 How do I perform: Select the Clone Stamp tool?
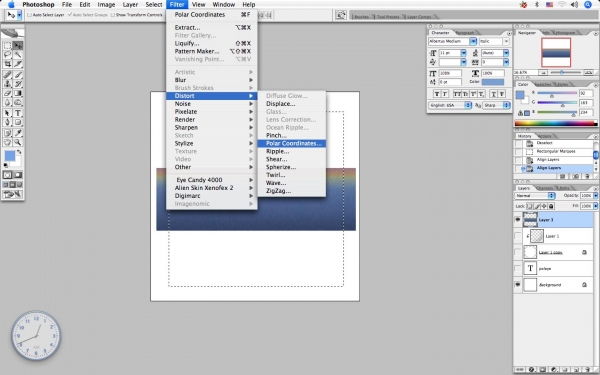(8, 84)
